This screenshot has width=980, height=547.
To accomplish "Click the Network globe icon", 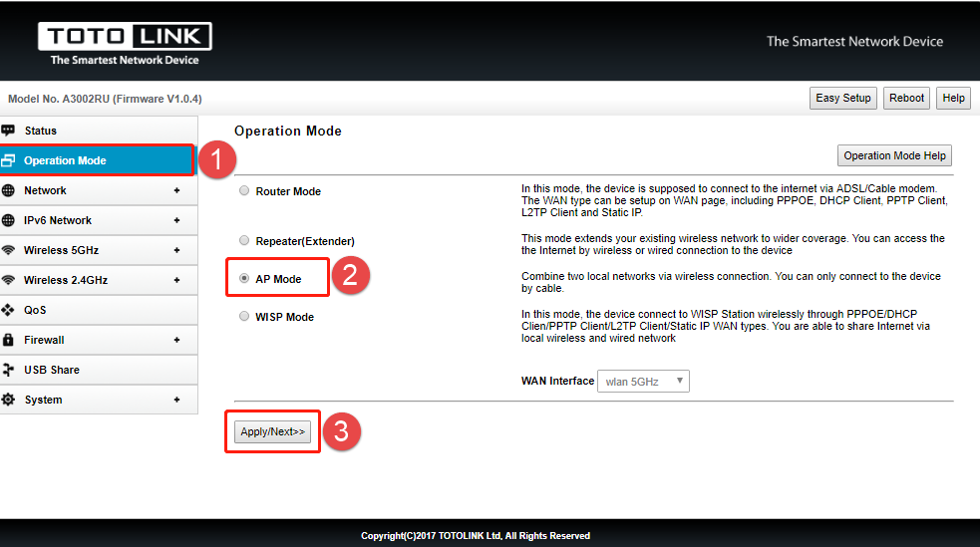I will click(x=8, y=190).
